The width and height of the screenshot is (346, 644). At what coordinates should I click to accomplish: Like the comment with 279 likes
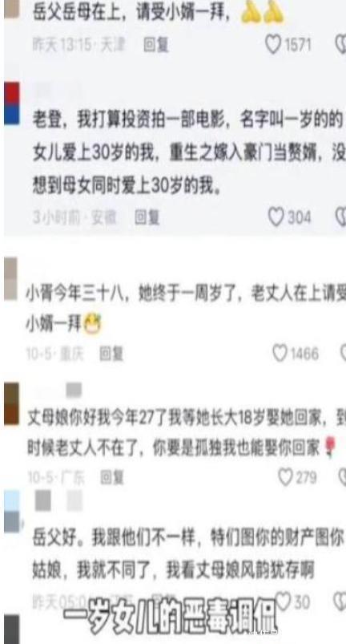[x=285, y=477]
